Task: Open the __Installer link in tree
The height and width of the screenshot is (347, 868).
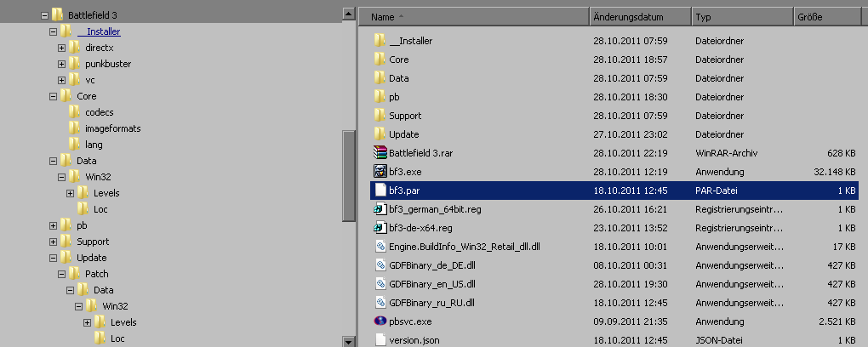Action: click(99, 31)
